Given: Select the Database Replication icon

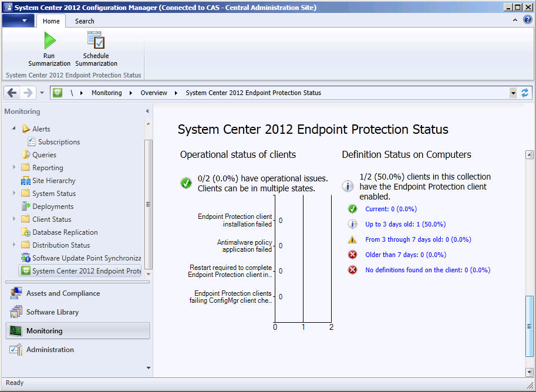Looking at the screenshot, I should (26, 232).
